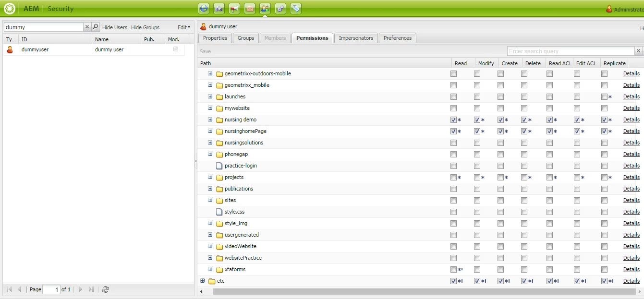Screen dimensions: 644x299
Task: Open the Preferences tab
Action: 398,38
